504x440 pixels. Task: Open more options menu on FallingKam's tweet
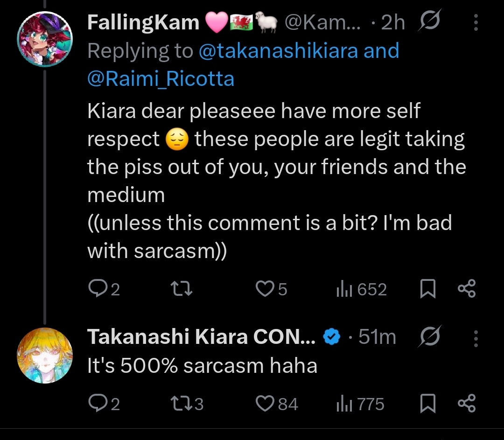pos(476,22)
